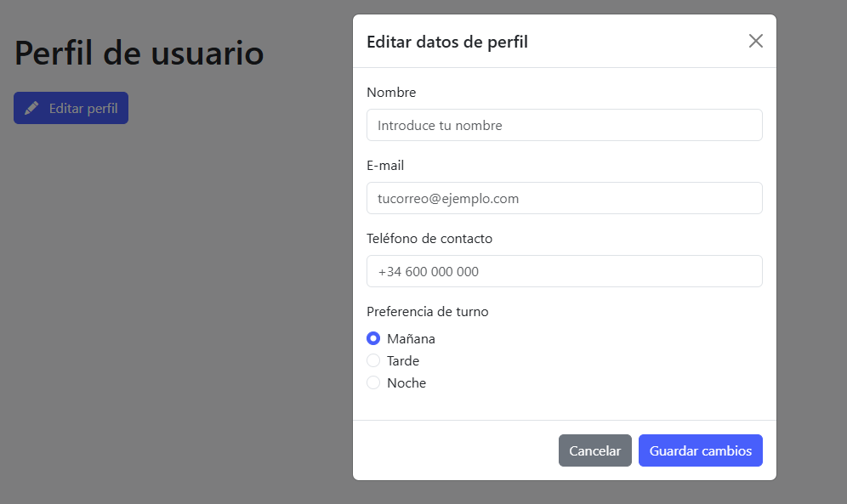
Task: Click the Teléfono de contacto input box
Action: (x=564, y=271)
